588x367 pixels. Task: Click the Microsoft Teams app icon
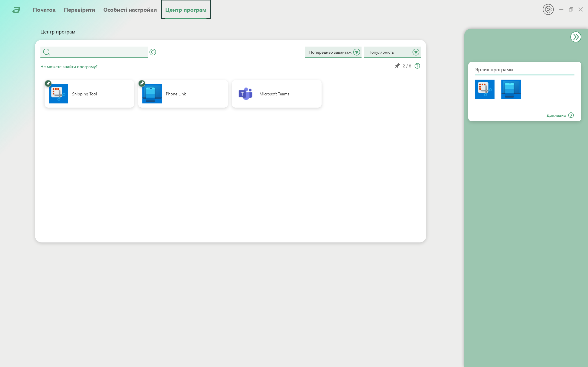[245, 94]
